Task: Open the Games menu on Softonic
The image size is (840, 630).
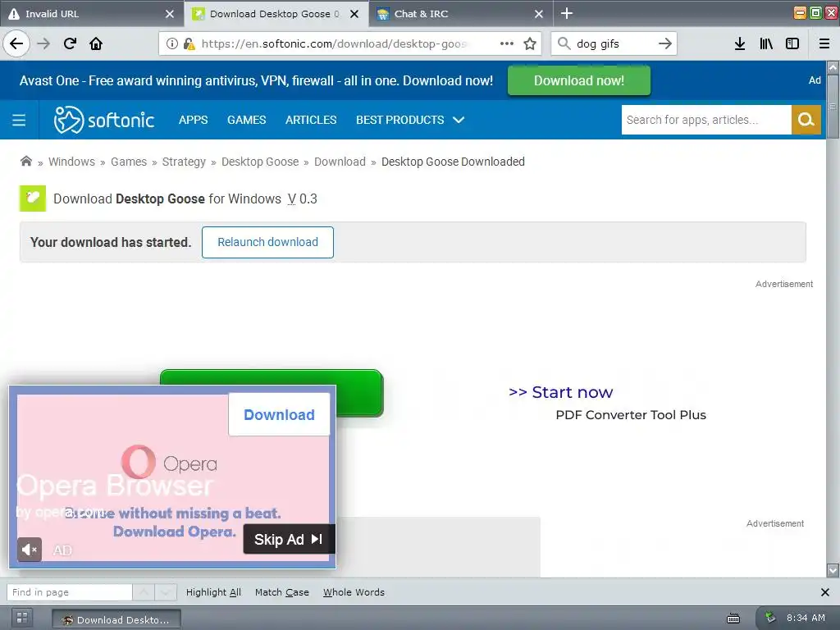Action: [246, 120]
